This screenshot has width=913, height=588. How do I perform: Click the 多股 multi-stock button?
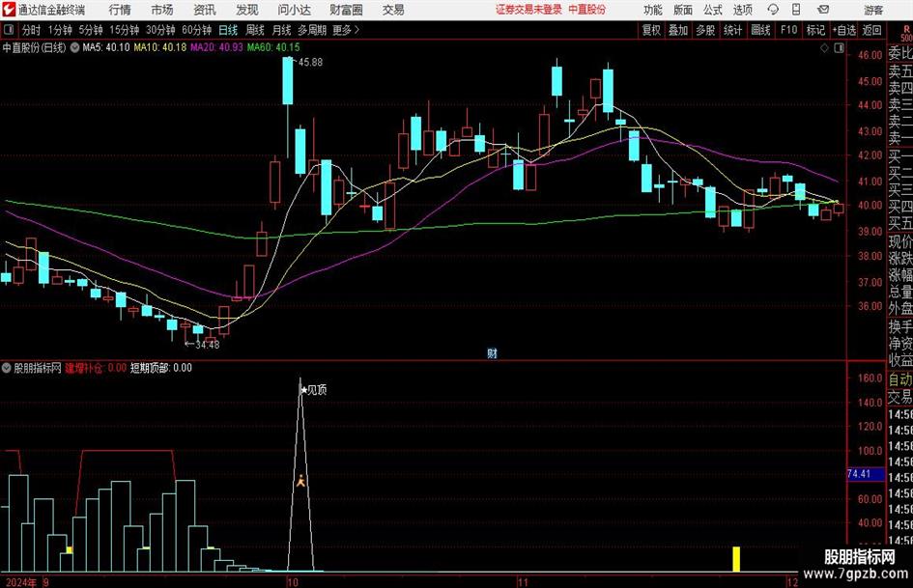tap(705, 30)
